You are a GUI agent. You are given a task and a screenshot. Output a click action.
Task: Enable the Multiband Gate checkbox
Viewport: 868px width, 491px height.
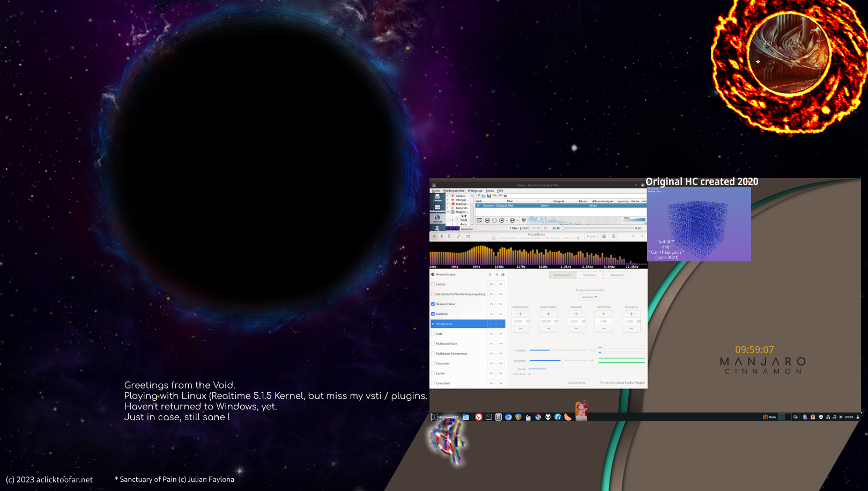click(433, 343)
